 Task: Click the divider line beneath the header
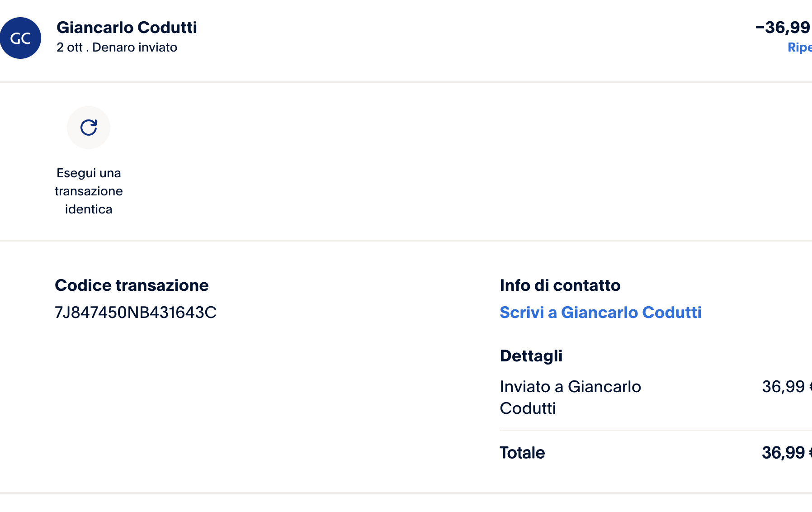click(406, 82)
